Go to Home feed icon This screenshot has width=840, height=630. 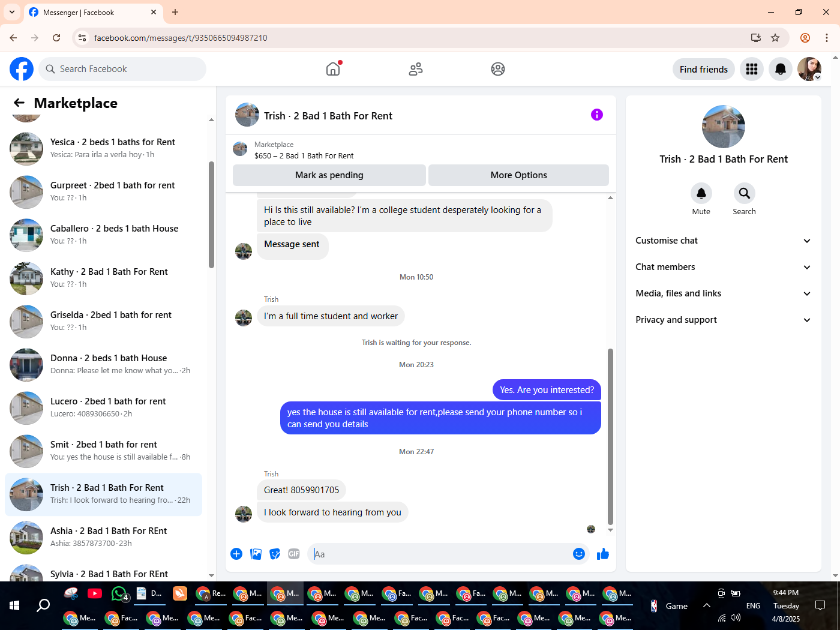tap(333, 69)
